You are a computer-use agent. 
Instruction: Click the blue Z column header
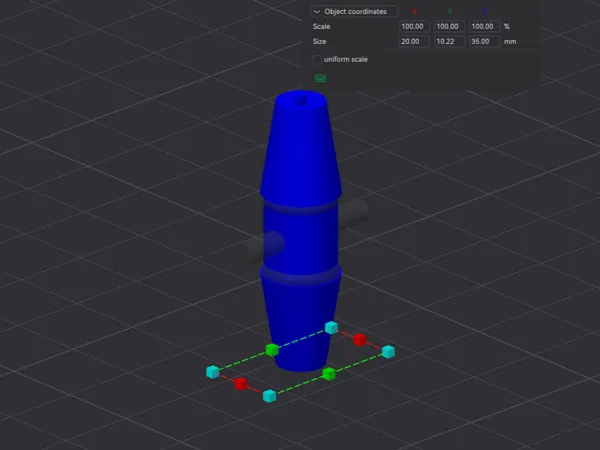point(484,11)
